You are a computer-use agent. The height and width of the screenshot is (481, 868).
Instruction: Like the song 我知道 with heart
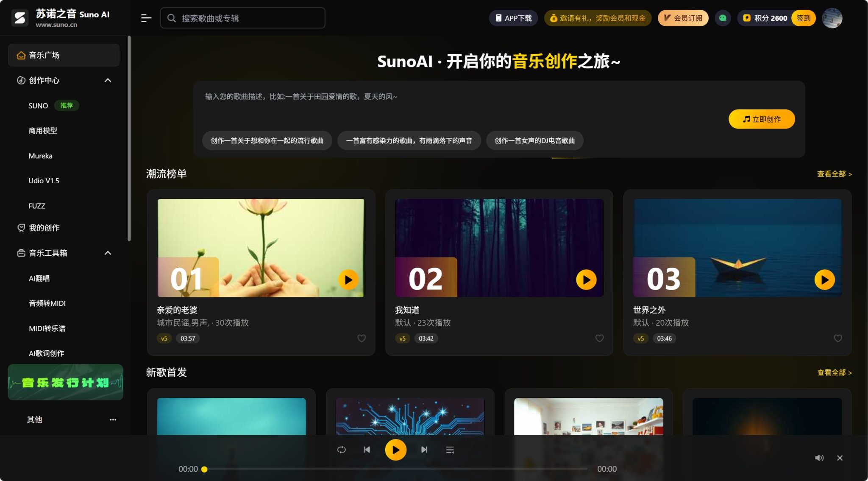[x=599, y=338]
